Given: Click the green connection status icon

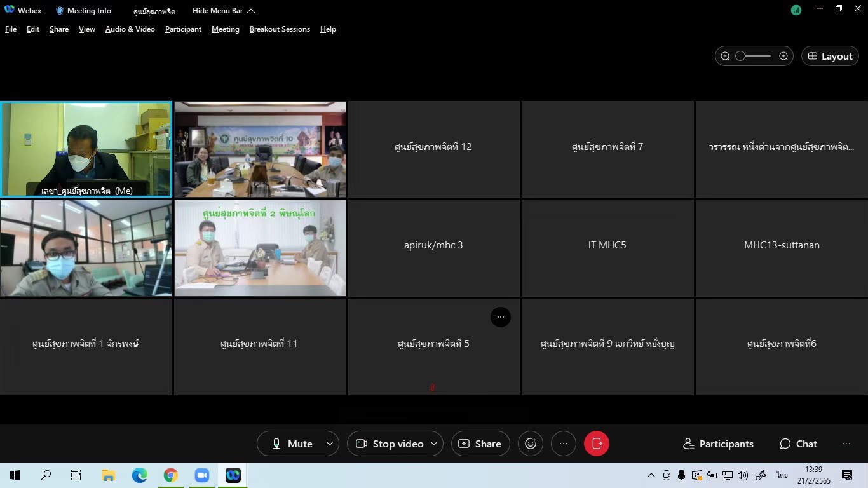Looking at the screenshot, I should tap(796, 10).
